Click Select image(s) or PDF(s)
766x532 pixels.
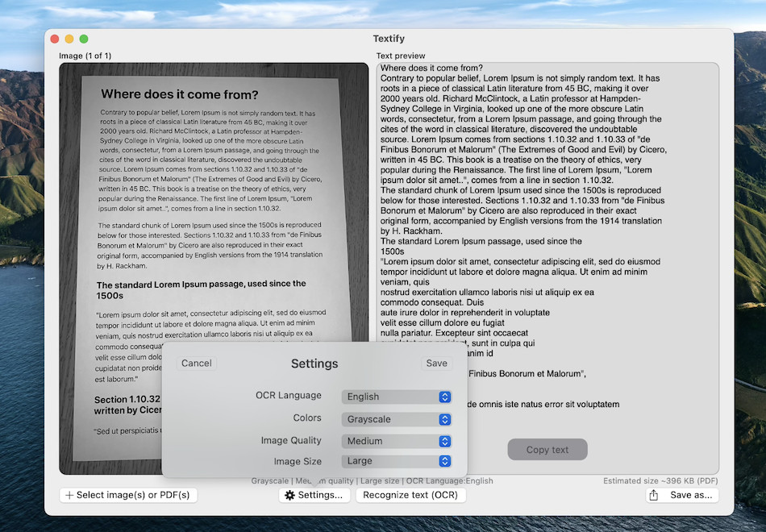coord(127,495)
